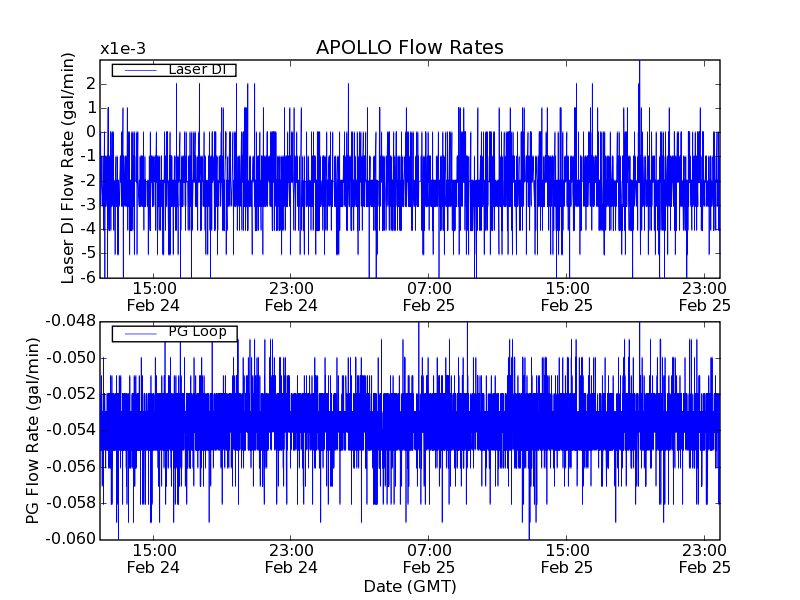Click the Laser DI legend line sample
The image size is (800, 600).
(x=134, y=69)
